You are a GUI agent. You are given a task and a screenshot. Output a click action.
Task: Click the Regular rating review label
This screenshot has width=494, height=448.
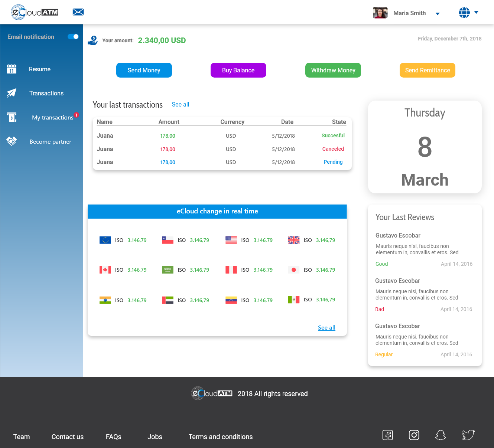pyautogui.click(x=384, y=354)
